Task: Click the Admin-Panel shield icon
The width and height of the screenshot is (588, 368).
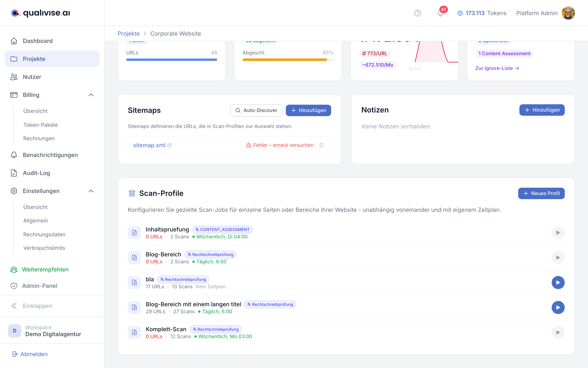Action: (x=14, y=286)
